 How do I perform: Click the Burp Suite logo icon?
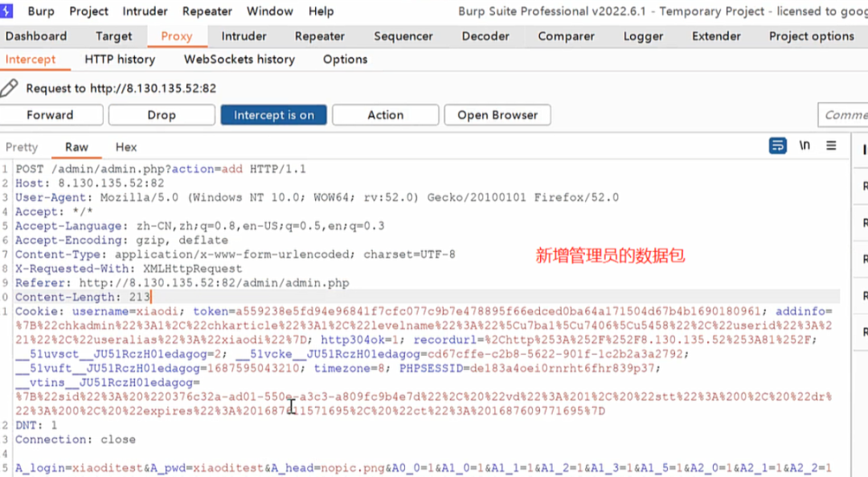(6, 10)
